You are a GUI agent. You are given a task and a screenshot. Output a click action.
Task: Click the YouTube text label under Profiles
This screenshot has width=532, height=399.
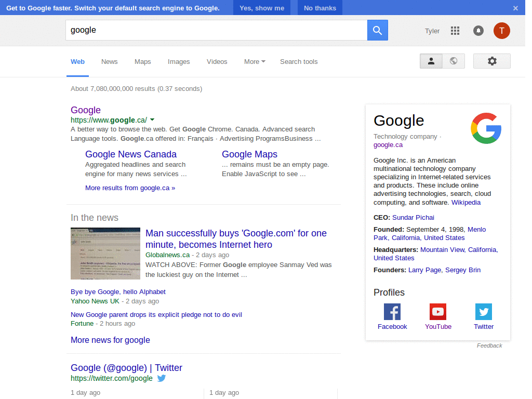[438, 327]
